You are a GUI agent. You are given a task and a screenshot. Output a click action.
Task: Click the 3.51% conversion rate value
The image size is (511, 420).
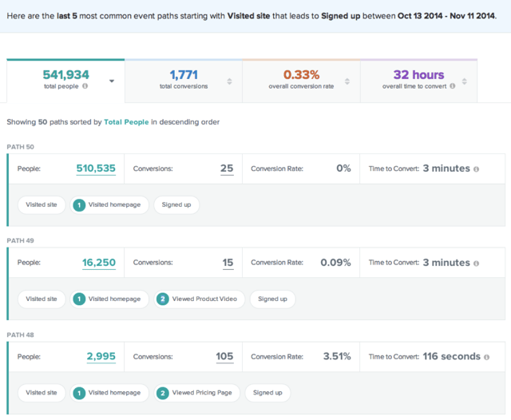[337, 356]
